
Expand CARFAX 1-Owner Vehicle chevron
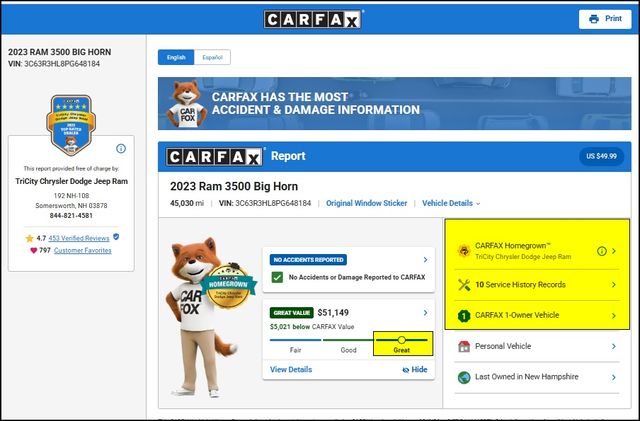(x=614, y=316)
